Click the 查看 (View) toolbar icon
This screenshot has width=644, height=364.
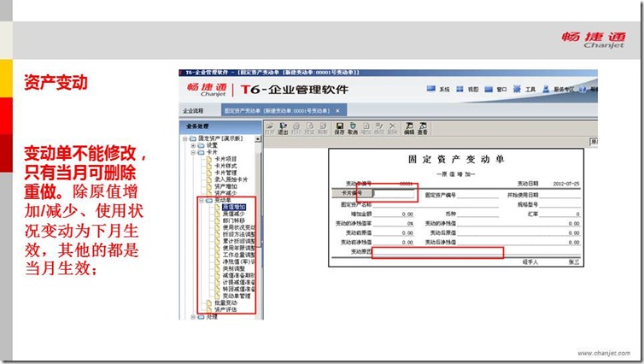(423, 128)
